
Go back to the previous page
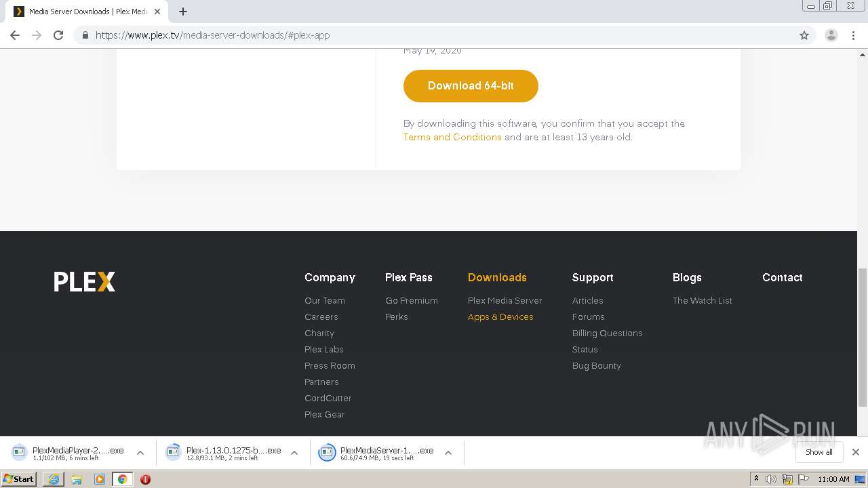[15, 35]
